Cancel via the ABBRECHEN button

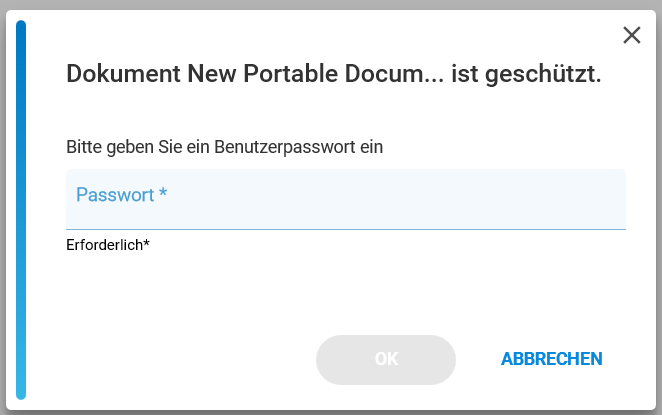pos(551,359)
